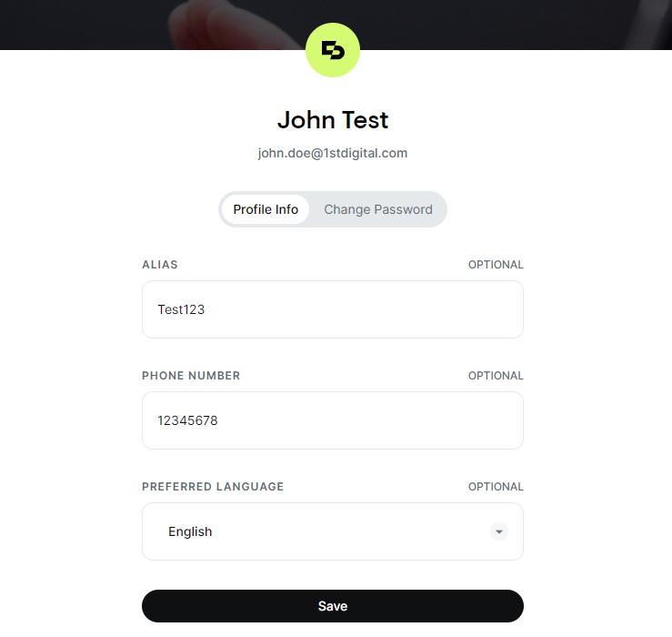
Task: Click the green profile avatar logo
Action: pos(333,50)
